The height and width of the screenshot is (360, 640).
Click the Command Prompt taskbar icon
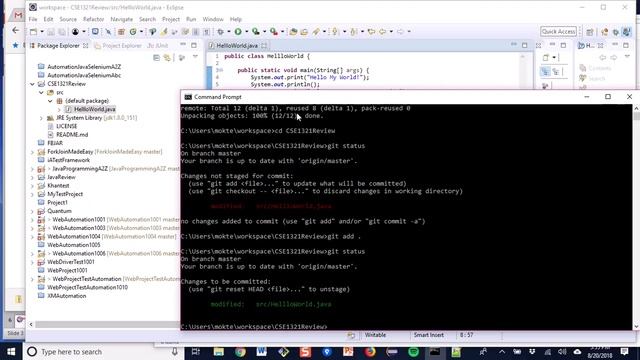[435, 351]
